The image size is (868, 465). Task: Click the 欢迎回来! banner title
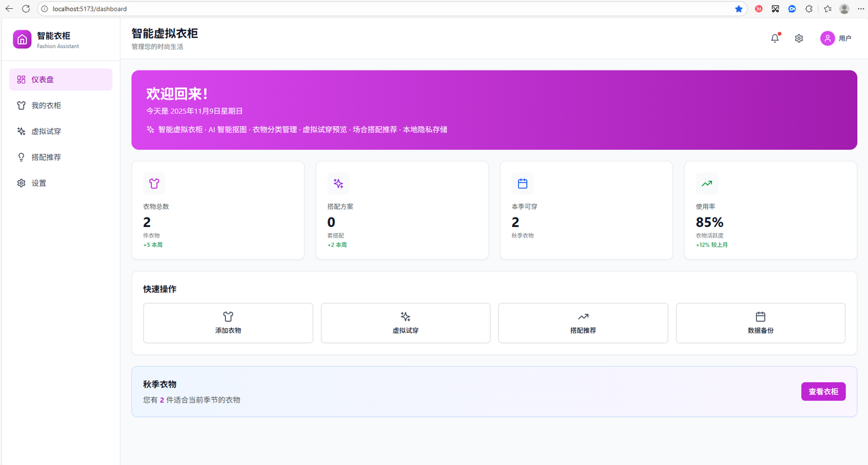[177, 94]
